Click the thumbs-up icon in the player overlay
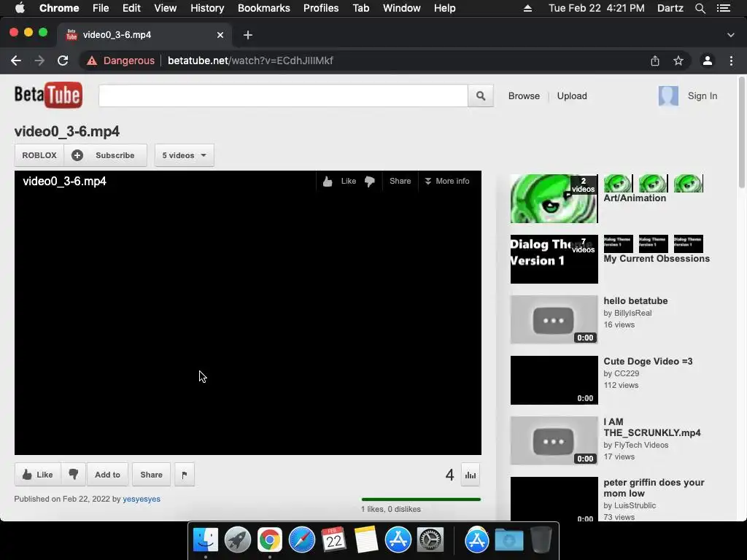 tap(328, 181)
